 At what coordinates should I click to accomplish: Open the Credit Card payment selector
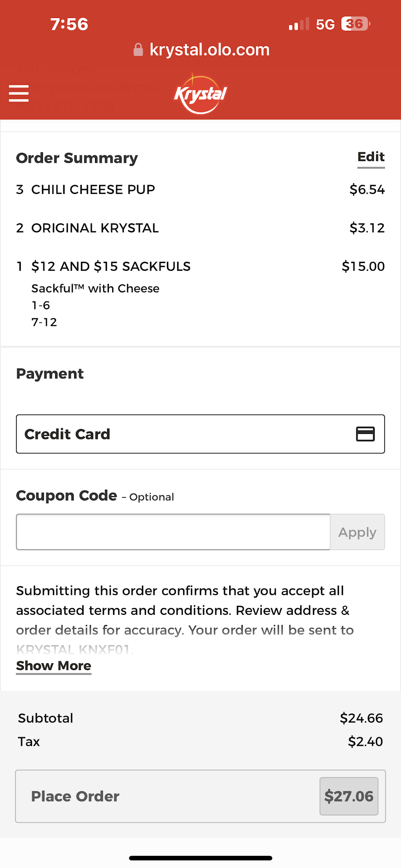[x=200, y=434]
